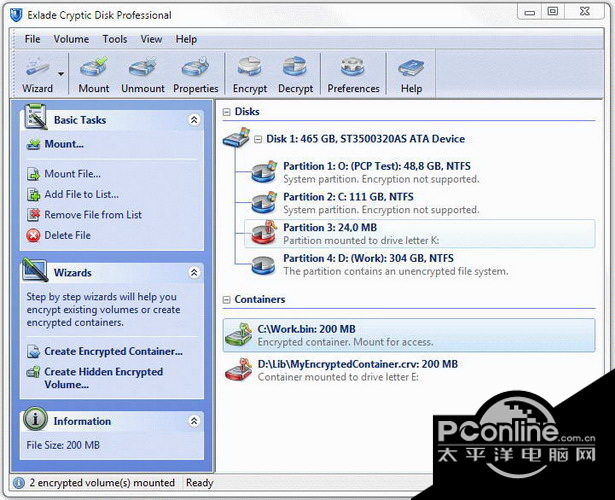Click Add File to List... link
615x500 pixels.
click(x=81, y=194)
